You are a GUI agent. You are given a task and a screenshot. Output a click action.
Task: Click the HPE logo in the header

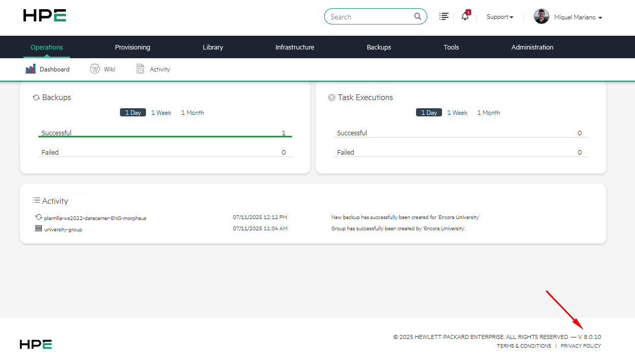44,15
